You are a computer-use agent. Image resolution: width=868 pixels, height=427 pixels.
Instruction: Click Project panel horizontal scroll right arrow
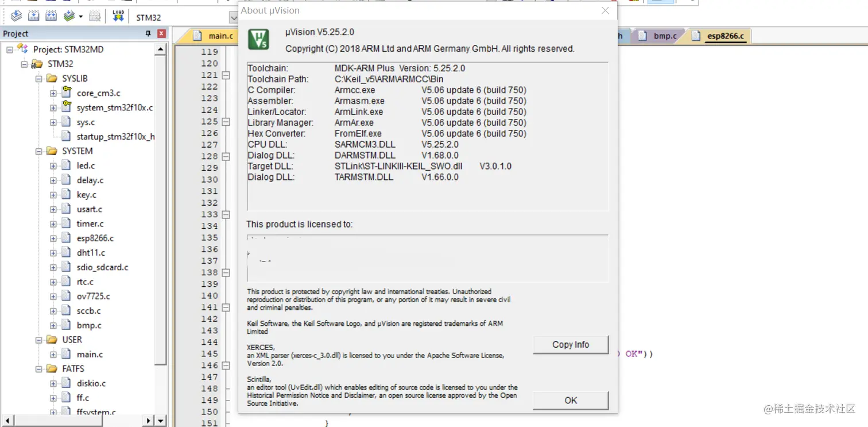tap(149, 421)
